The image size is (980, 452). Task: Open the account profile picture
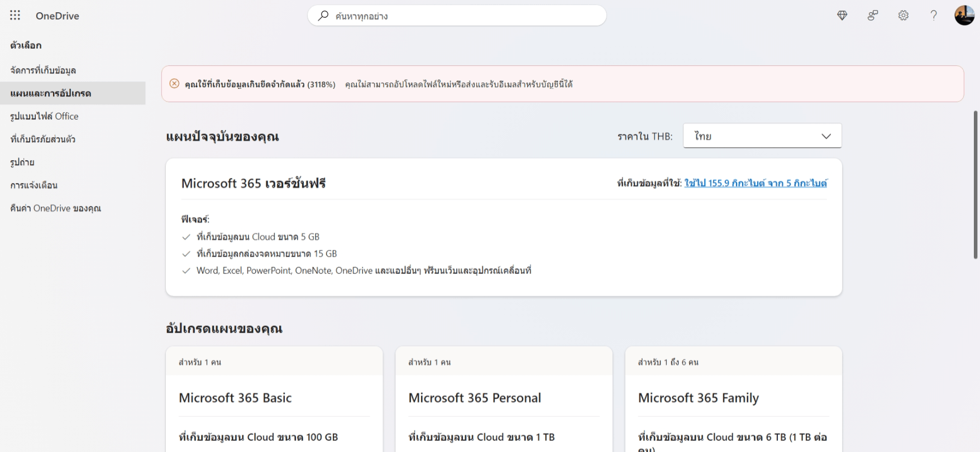(x=964, y=16)
